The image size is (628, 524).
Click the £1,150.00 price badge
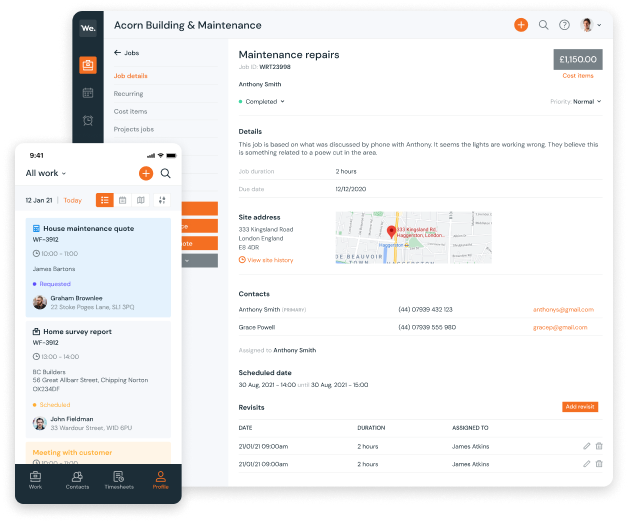click(578, 59)
